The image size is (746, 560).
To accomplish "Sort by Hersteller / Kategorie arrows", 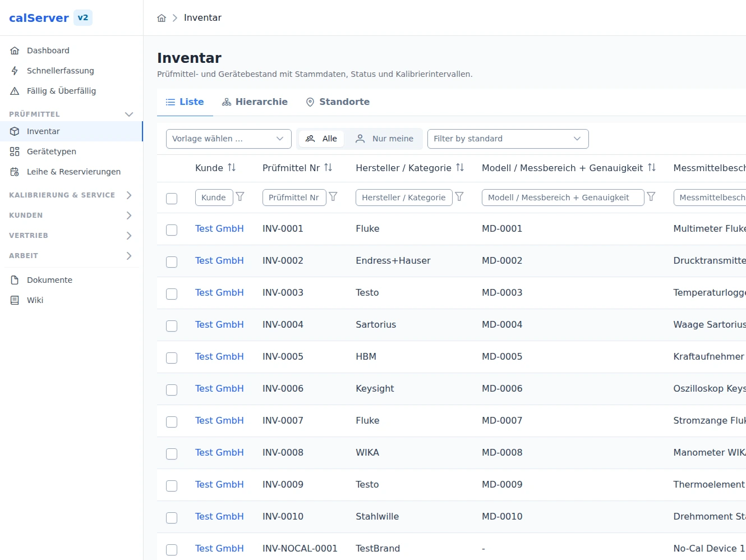I will [x=460, y=168].
